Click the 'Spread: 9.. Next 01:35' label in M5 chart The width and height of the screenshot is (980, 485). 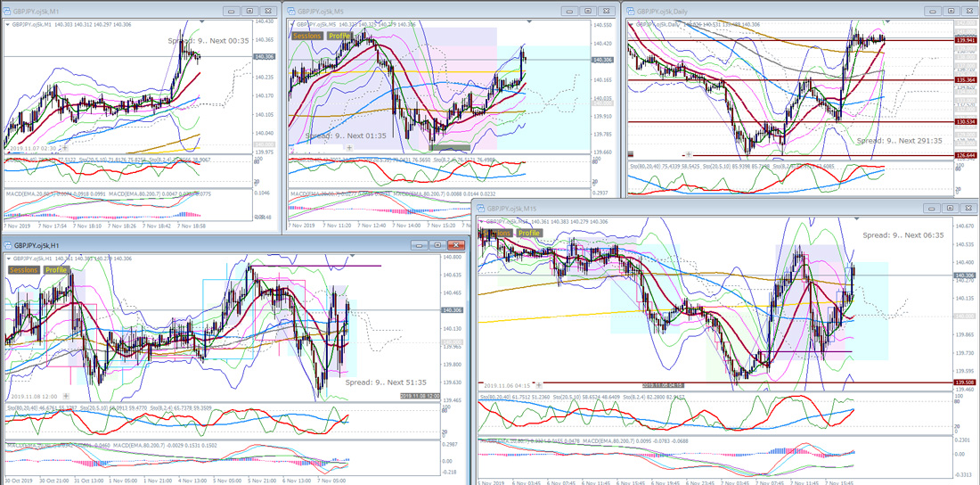346,136
